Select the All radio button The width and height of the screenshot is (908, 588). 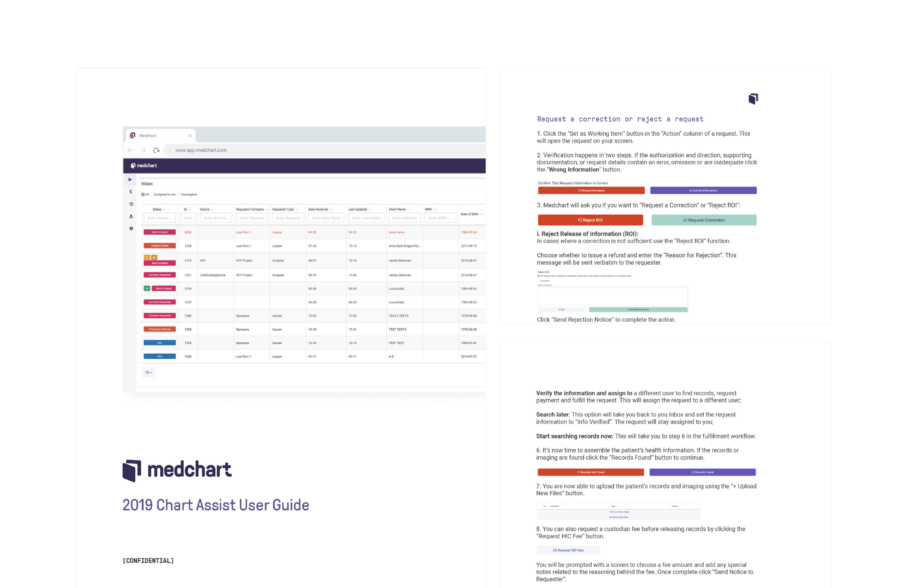143,194
